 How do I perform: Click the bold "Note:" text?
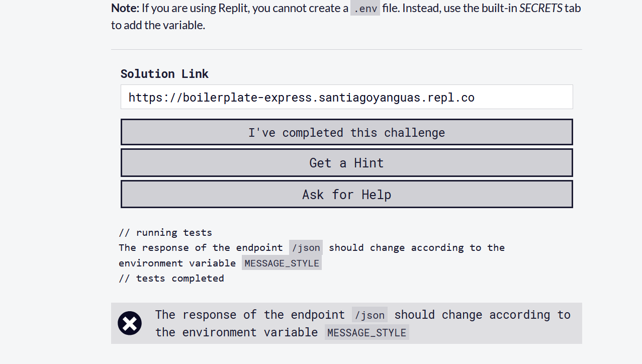[x=125, y=9]
